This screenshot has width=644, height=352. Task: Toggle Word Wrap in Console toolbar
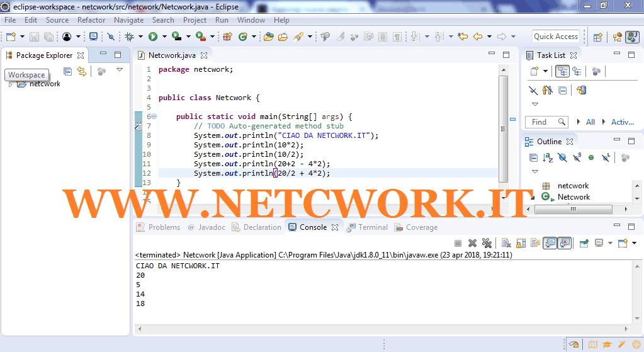(535, 243)
